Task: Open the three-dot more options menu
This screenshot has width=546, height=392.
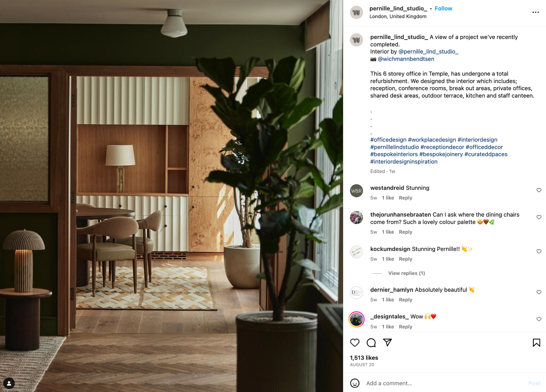Action: [535, 12]
